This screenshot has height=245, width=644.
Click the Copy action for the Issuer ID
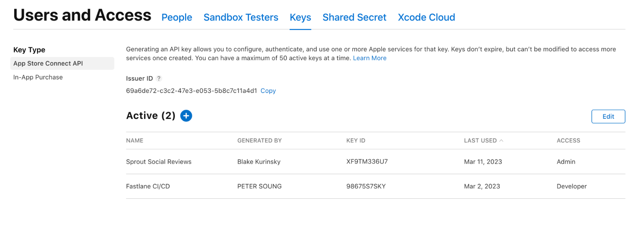[x=268, y=91]
